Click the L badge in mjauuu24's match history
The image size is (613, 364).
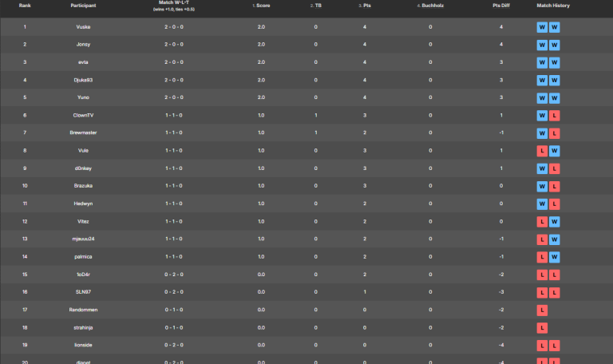[x=543, y=239]
